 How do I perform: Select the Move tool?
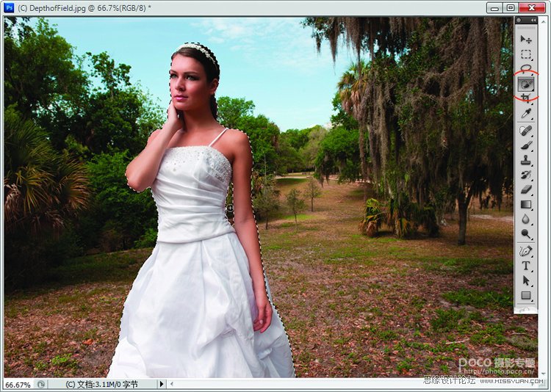pos(526,39)
